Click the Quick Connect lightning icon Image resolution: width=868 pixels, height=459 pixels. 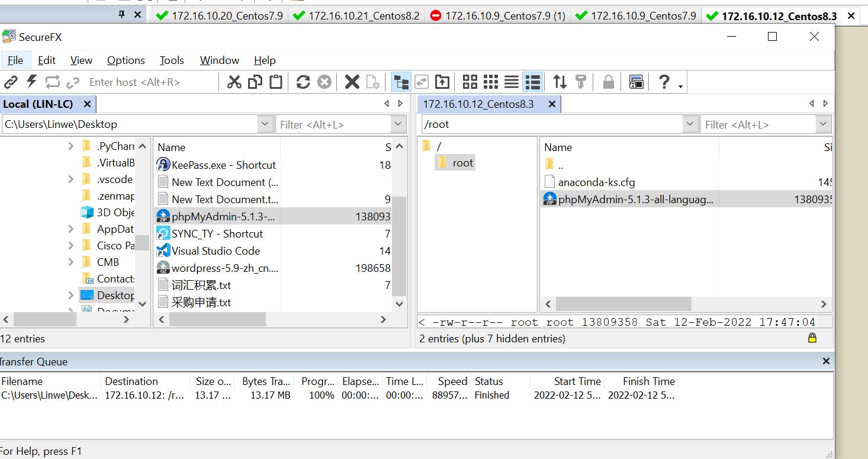pos(32,82)
